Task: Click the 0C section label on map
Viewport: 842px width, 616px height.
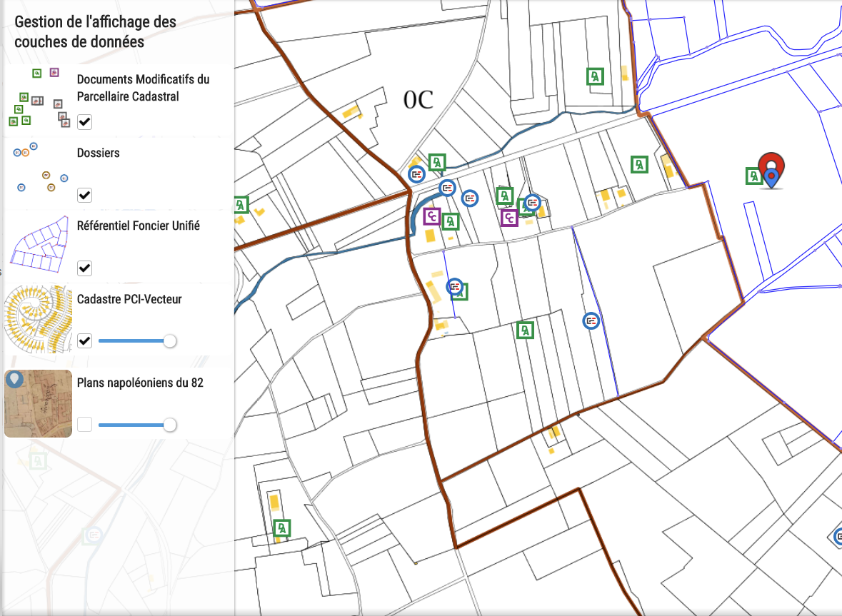Action: 418,101
